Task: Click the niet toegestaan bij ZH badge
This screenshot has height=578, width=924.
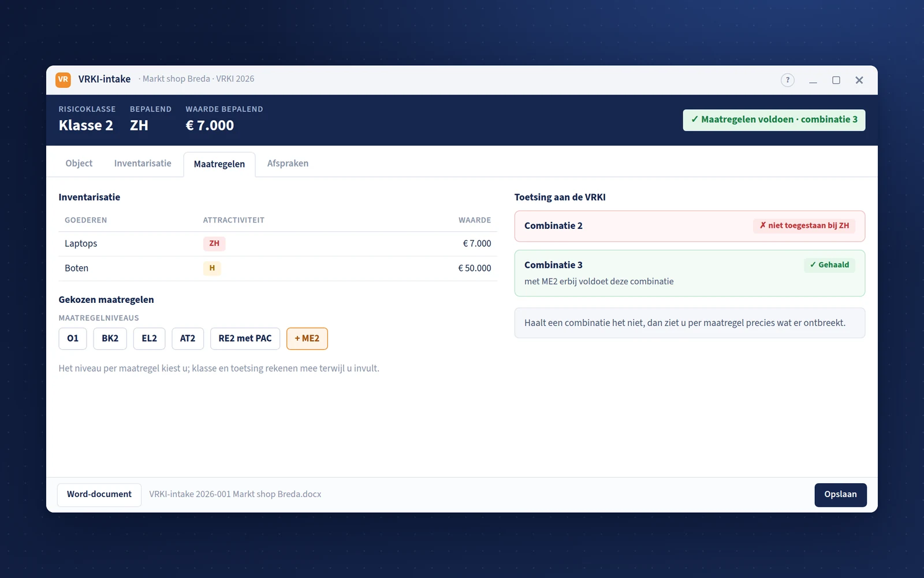Action: tap(804, 226)
